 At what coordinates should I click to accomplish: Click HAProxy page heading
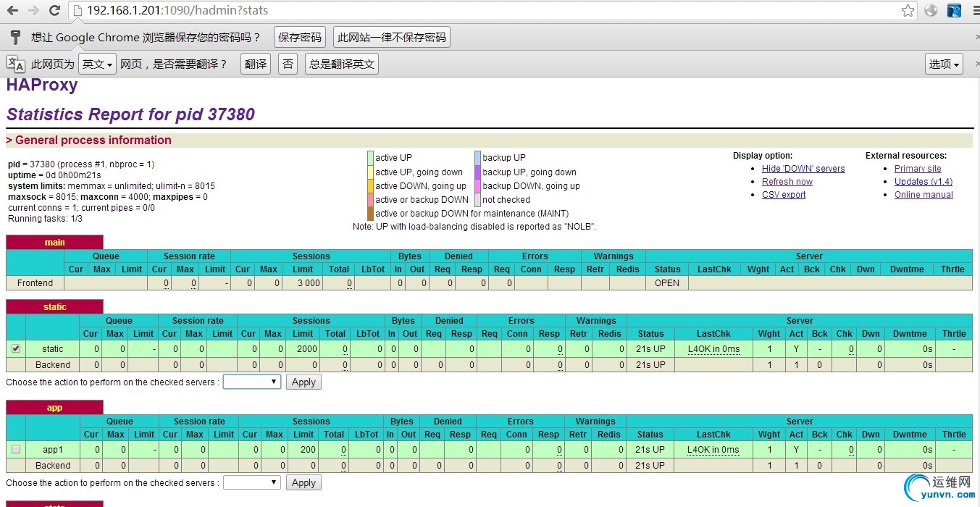[42, 85]
